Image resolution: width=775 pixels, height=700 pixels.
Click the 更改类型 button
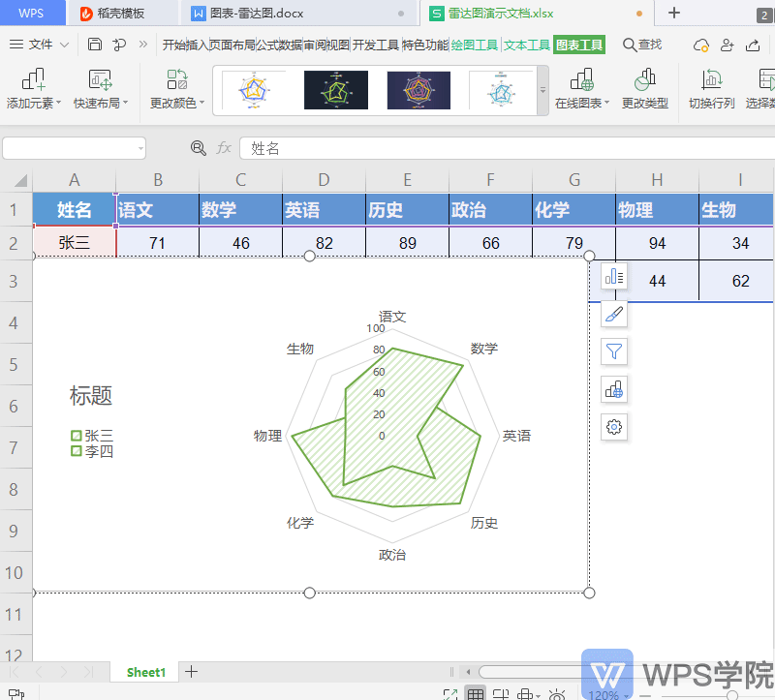click(x=644, y=89)
